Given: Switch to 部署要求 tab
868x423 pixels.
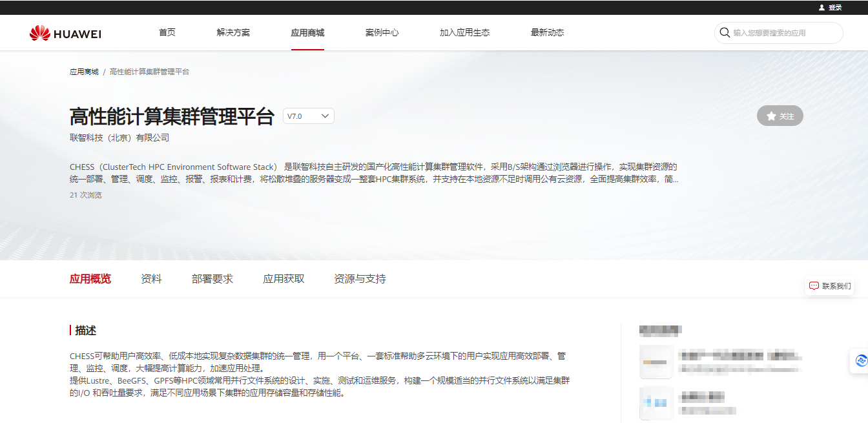Looking at the screenshot, I should 212,279.
